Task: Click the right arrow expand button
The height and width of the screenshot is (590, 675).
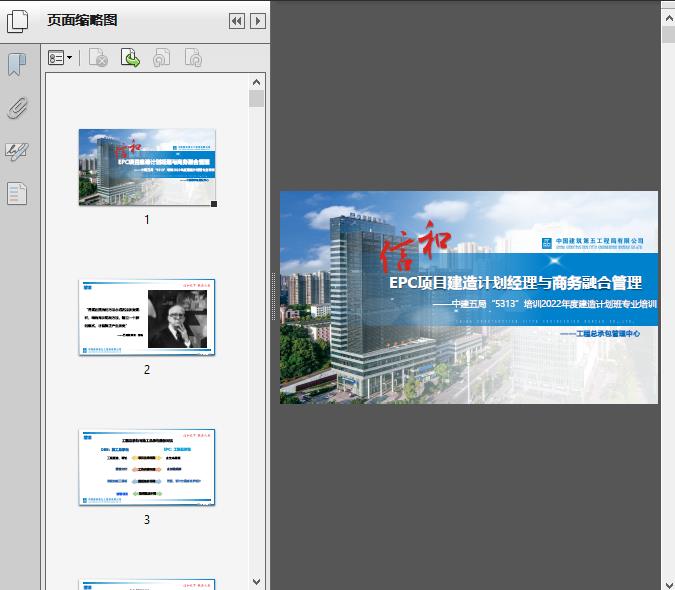Action: tap(258, 21)
